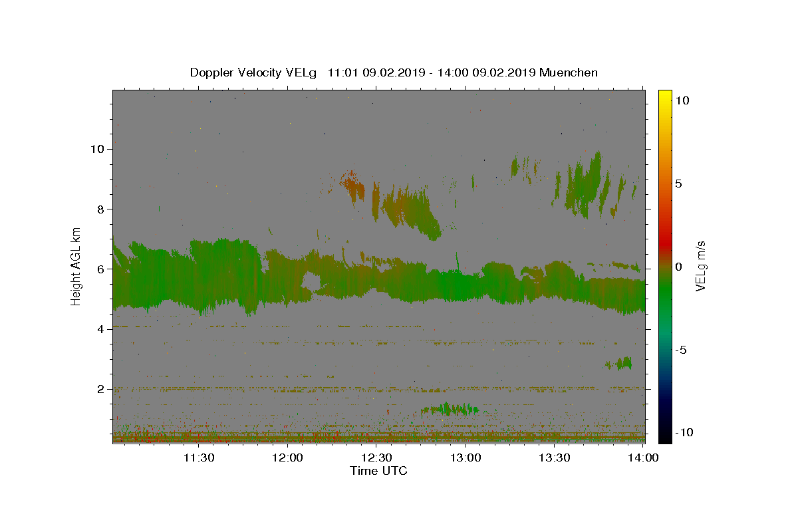This screenshot has width=798, height=532.
Task: Select the "12:00" time axis label
Action: pyautogui.click(x=288, y=458)
